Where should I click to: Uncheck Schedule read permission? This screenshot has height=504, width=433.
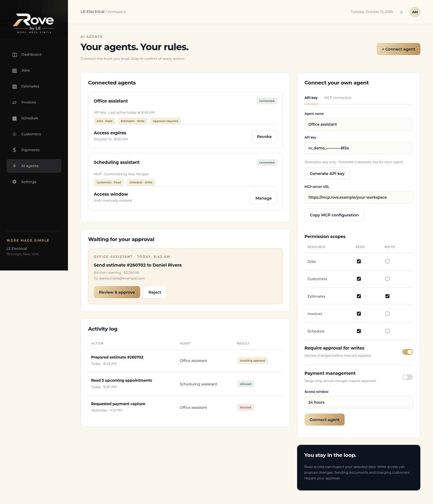tap(359, 331)
